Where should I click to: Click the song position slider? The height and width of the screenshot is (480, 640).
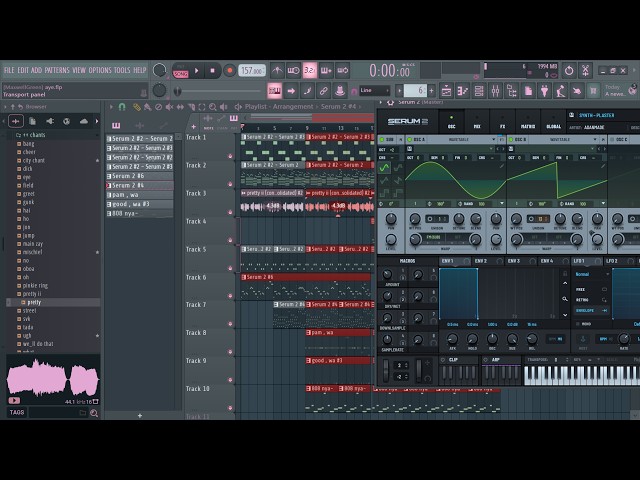pos(217,91)
